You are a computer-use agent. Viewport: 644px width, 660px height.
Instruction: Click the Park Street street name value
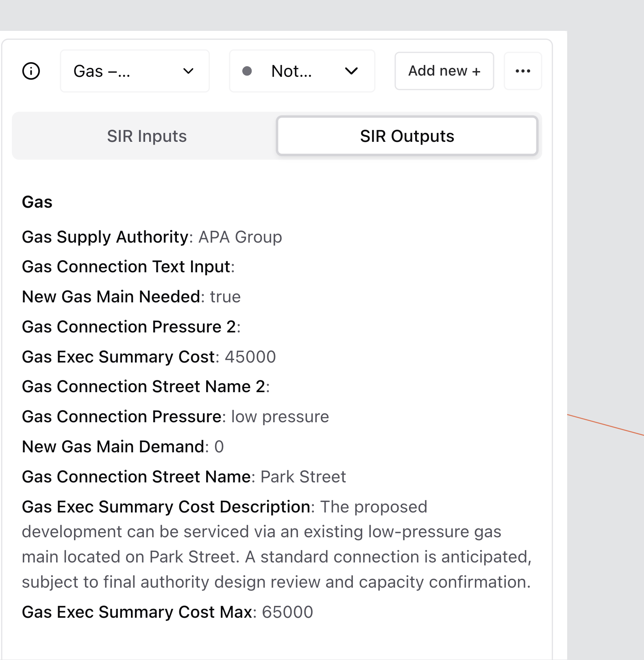coord(303,477)
